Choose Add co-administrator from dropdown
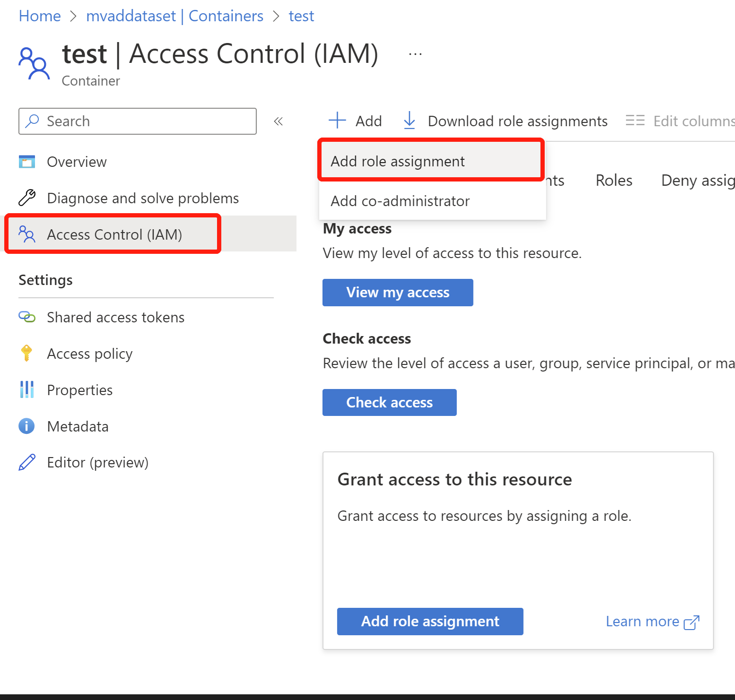 coord(432,201)
